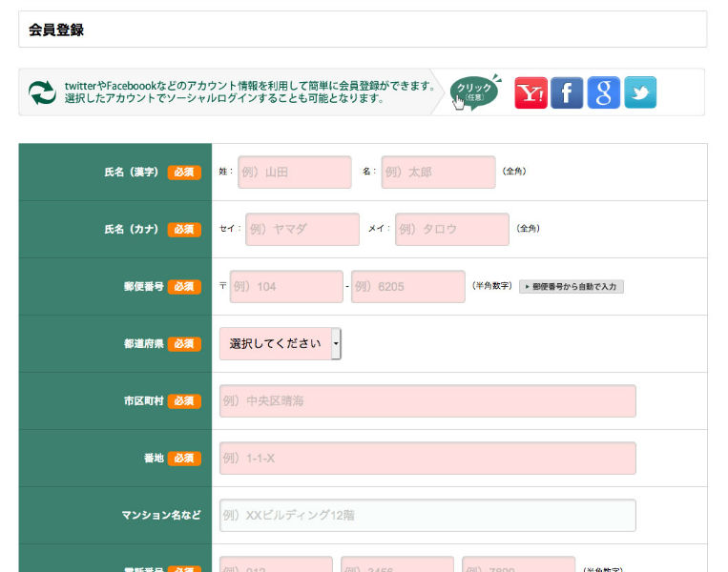Choose the Google account icon
The image size is (728, 572).
[603, 92]
